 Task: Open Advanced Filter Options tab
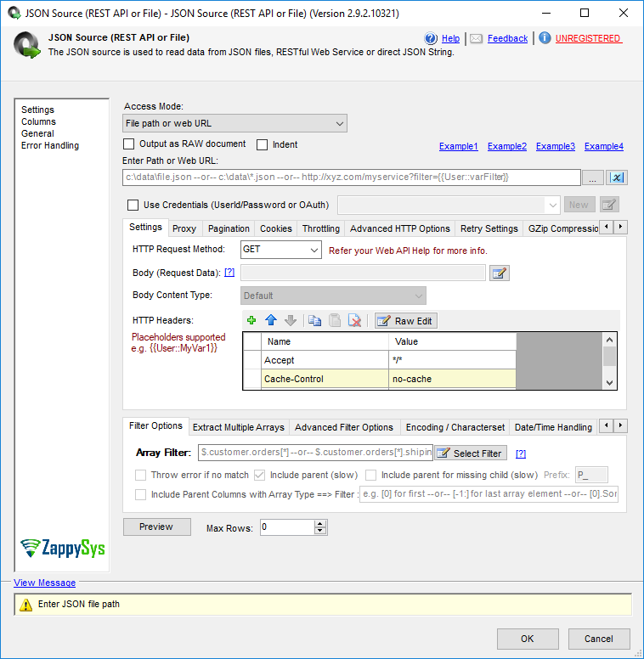pyautogui.click(x=344, y=427)
